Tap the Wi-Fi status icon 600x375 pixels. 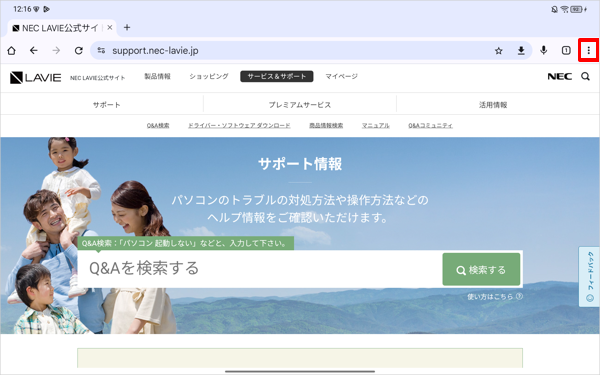tap(564, 9)
